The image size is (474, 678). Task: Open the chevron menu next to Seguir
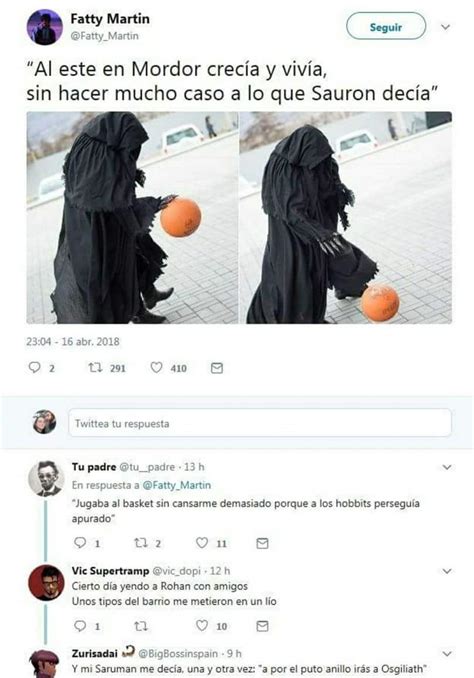[x=445, y=27]
